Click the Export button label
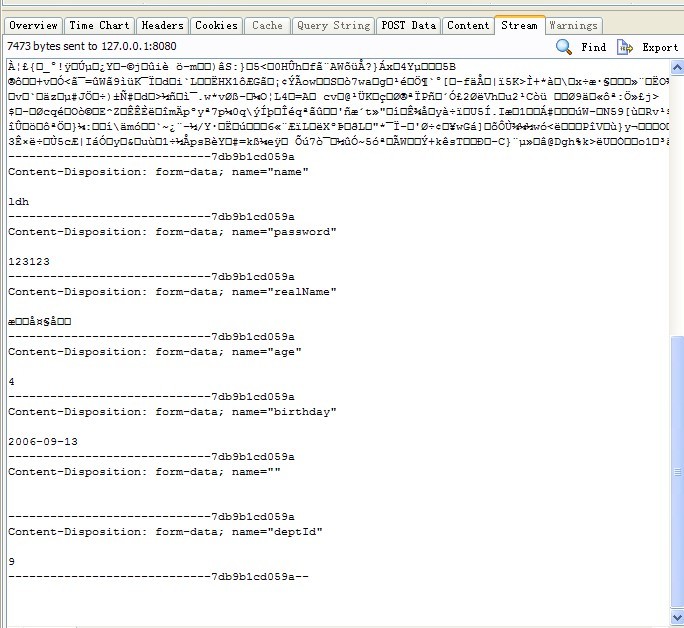The width and height of the screenshot is (684, 628). coord(660,47)
